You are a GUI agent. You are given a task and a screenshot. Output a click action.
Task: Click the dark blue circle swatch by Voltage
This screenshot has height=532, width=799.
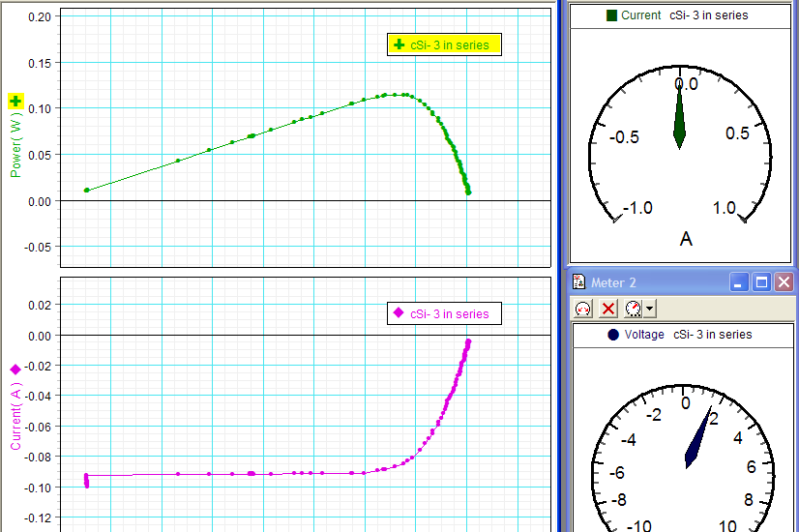click(x=613, y=335)
